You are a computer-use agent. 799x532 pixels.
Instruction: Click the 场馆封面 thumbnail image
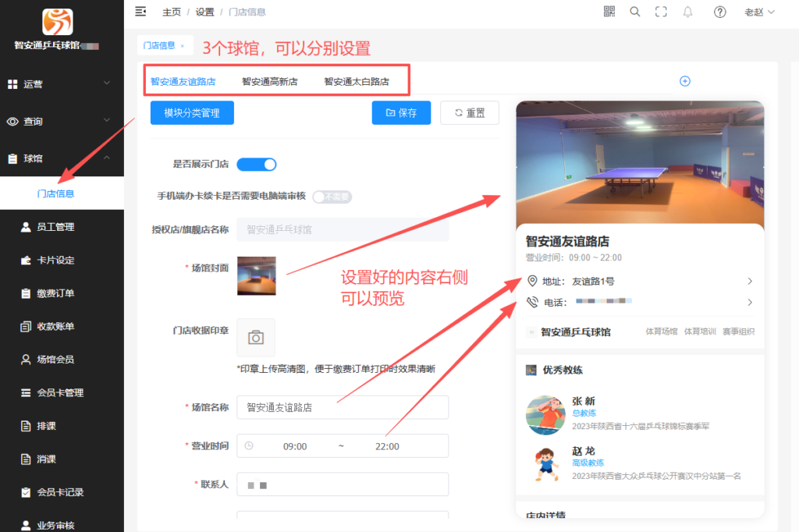pyautogui.click(x=256, y=275)
